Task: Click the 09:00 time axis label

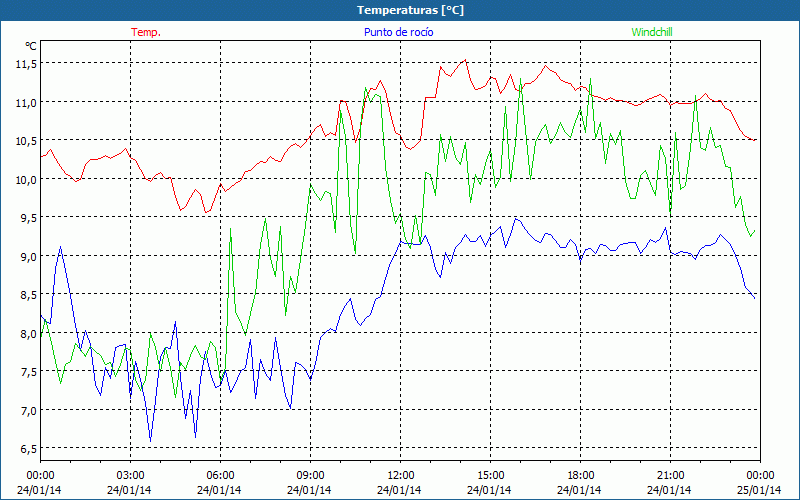Action: pyautogui.click(x=310, y=476)
